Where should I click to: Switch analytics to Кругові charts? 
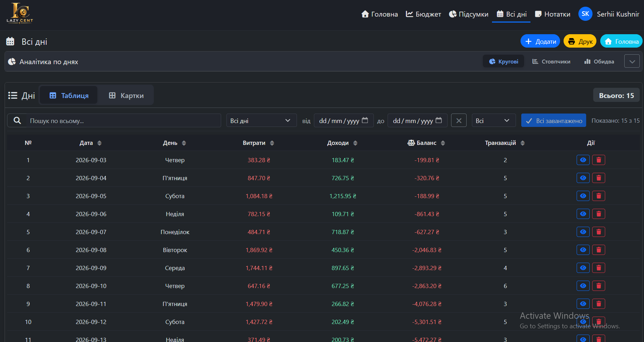pyautogui.click(x=503, y=61)
